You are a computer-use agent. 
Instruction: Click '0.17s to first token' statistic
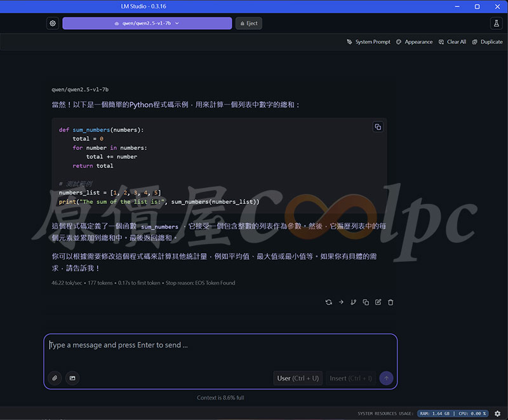(139, 283)
